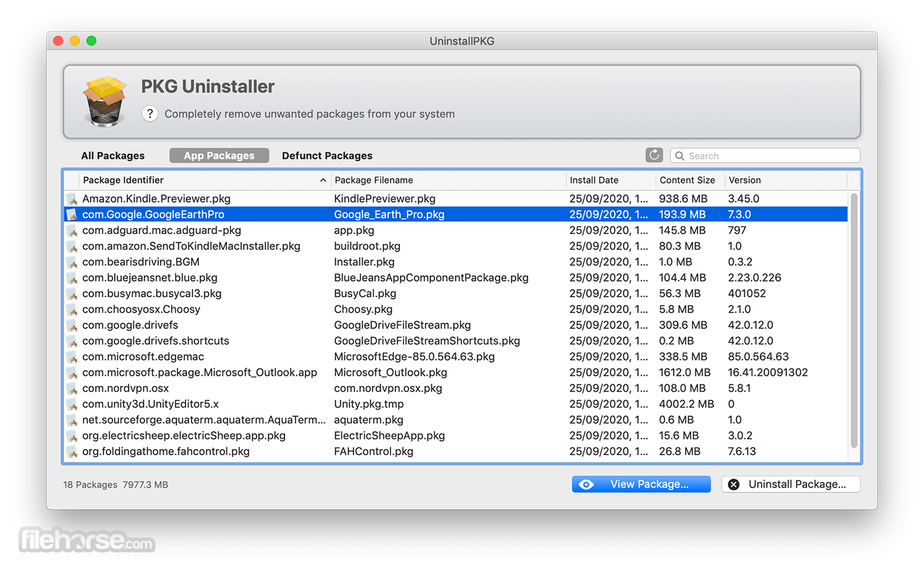Click the FAHControl.pkg filename cell
This screenshot has height=571, width=924.
(373, 452)
